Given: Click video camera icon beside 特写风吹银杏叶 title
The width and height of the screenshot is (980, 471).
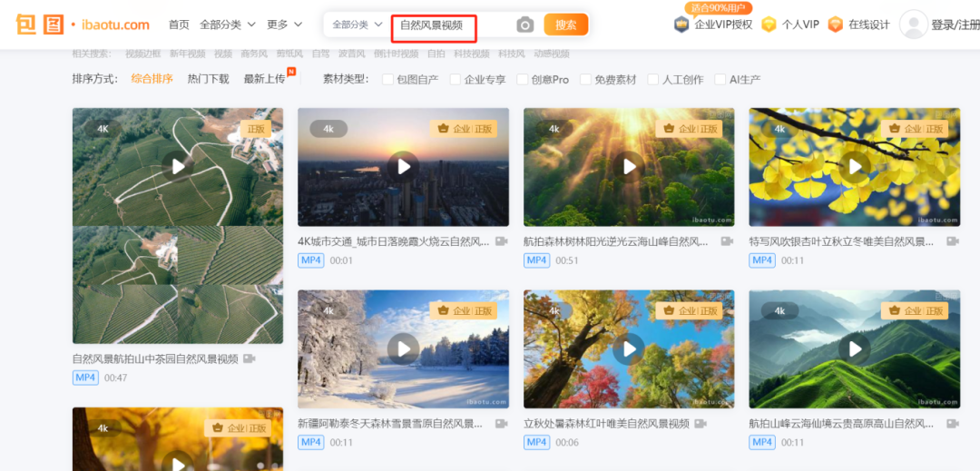Looking at the screenshot, I should (953, 241).
